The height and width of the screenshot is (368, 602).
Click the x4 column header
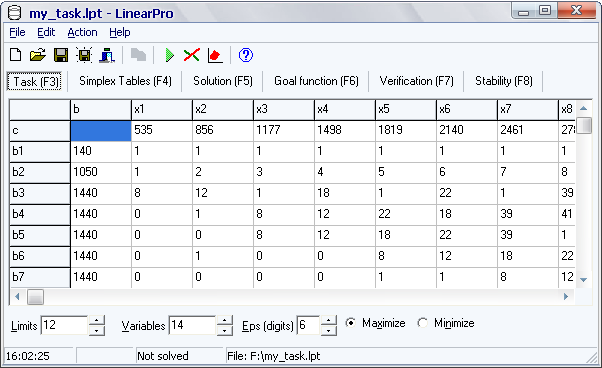[345, 110]
